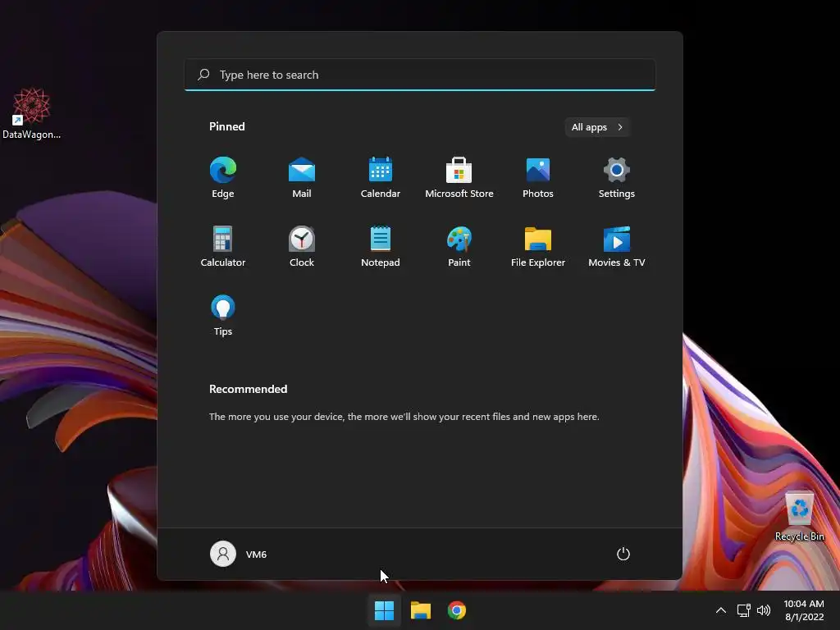840x630 pixels.
Task: Click the Pinned section heading
Action: (x=227, y=126)
